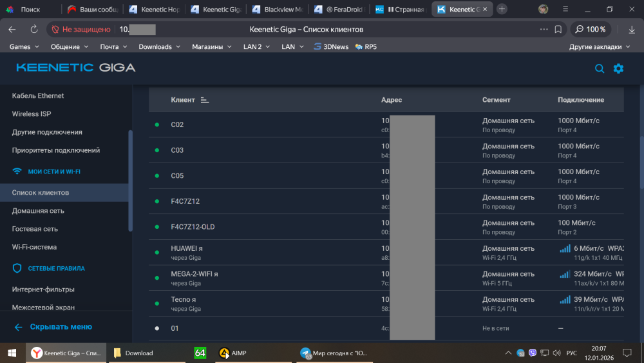The image size is (644, 363).
Task: Open Wi-Fi-система in the sidebar
Action: point(34,247)
